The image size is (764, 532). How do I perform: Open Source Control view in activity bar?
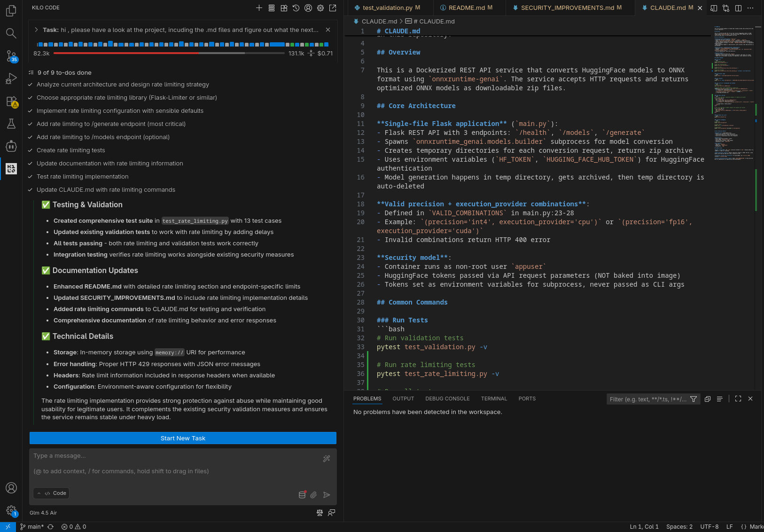coord(11,56)
